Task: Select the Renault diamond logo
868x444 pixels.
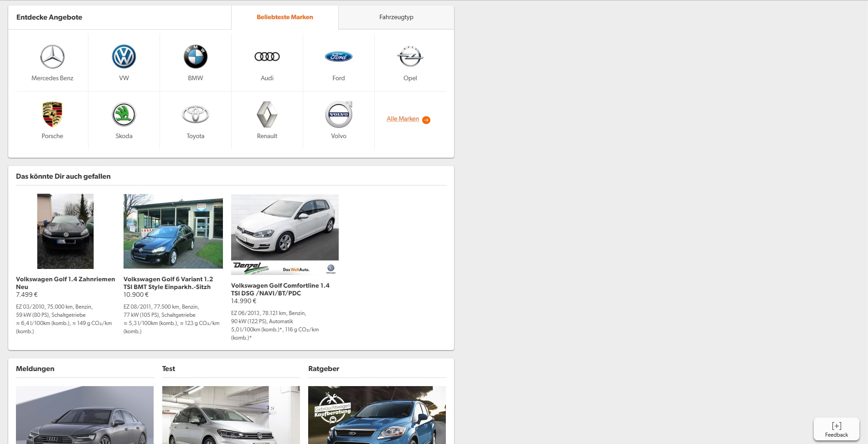Action: tap(267, 114)
